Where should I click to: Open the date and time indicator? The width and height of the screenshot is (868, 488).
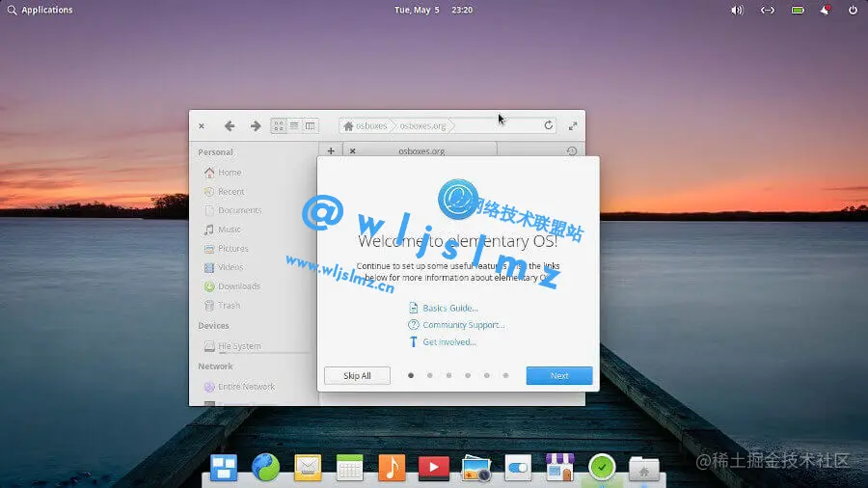tap(433, 10)
